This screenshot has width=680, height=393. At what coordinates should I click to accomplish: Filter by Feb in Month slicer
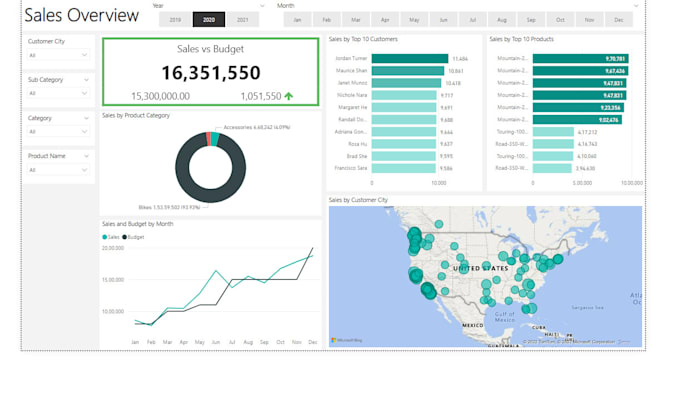[327, 20]
